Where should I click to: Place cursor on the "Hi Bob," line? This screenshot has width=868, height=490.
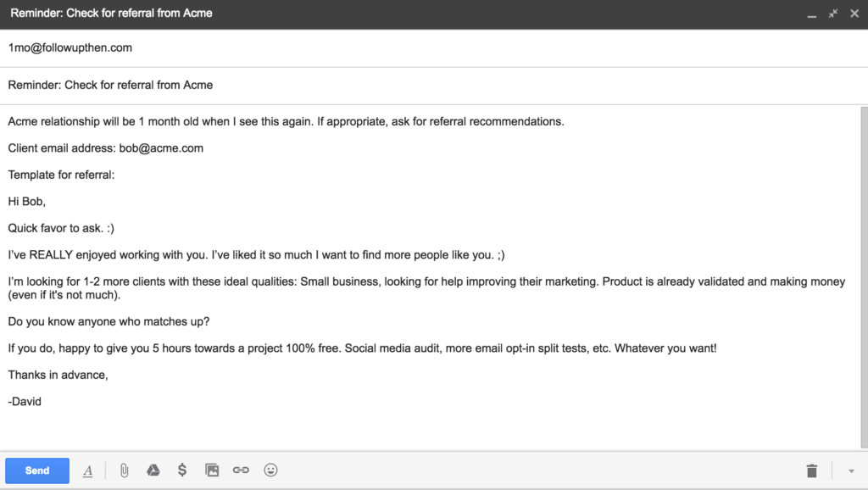pyautogui.click(x=27, y=202)
